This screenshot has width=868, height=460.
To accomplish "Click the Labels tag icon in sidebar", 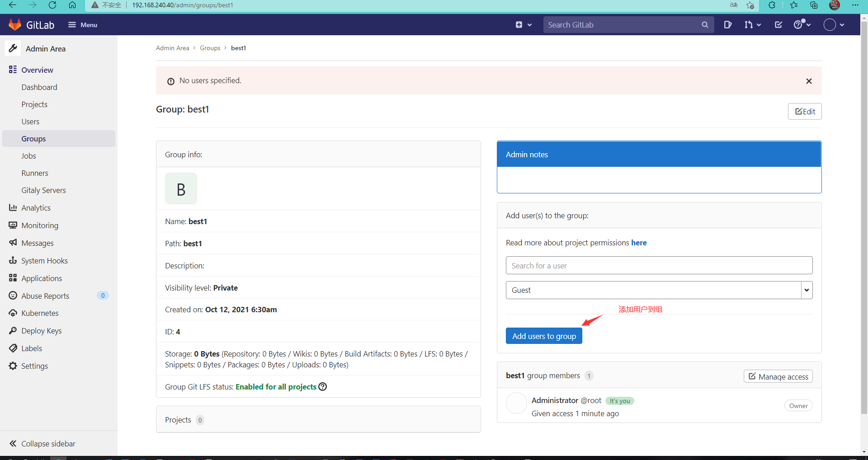I will tap(13, 348).
